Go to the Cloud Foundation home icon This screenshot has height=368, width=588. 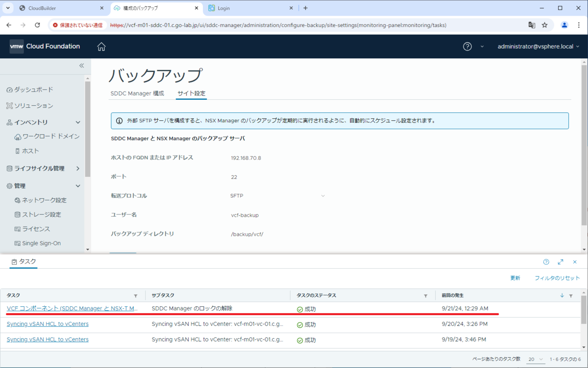101,46
